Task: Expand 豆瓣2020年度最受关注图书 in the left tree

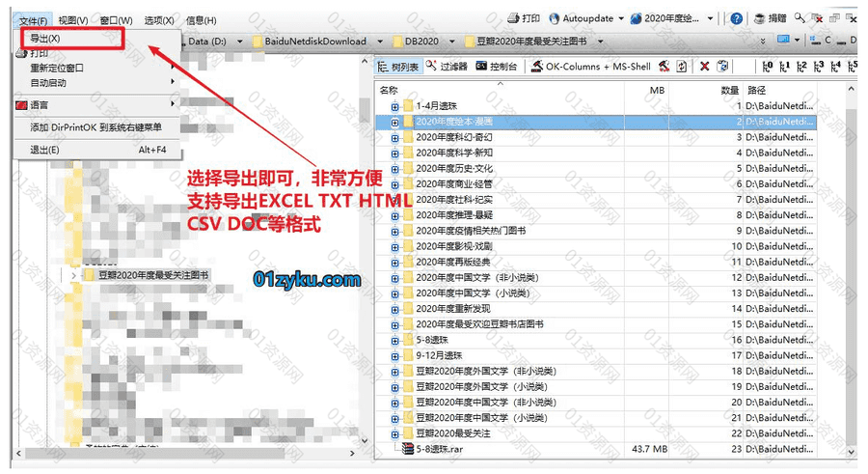Action: 73,275
